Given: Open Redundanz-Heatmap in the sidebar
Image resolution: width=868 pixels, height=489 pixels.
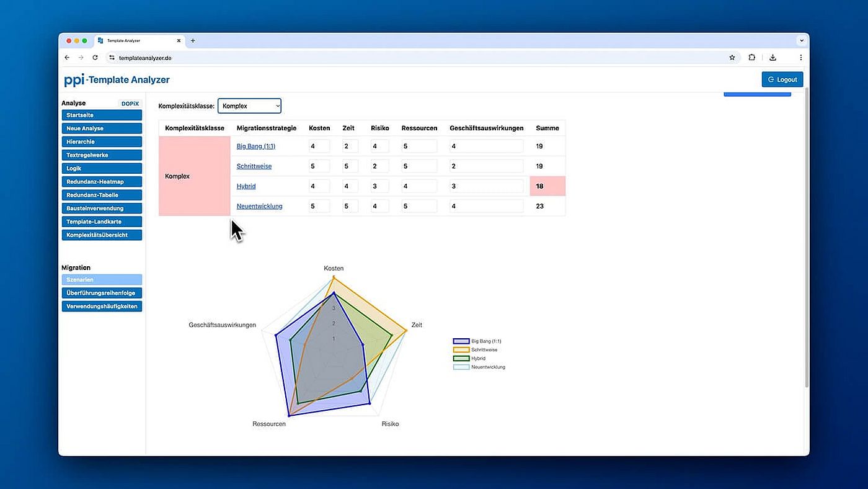Looking at the screenshot, I should [102, 182].
